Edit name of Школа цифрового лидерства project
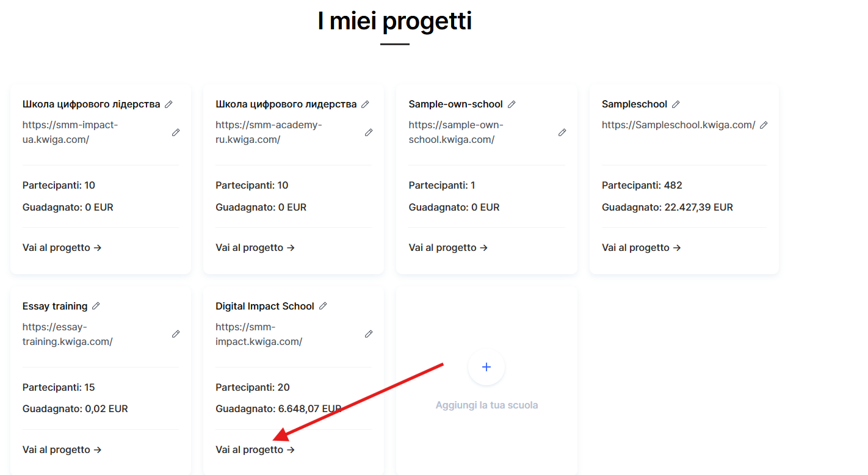Viewport: 868px width, 475px height. (365, 104)
